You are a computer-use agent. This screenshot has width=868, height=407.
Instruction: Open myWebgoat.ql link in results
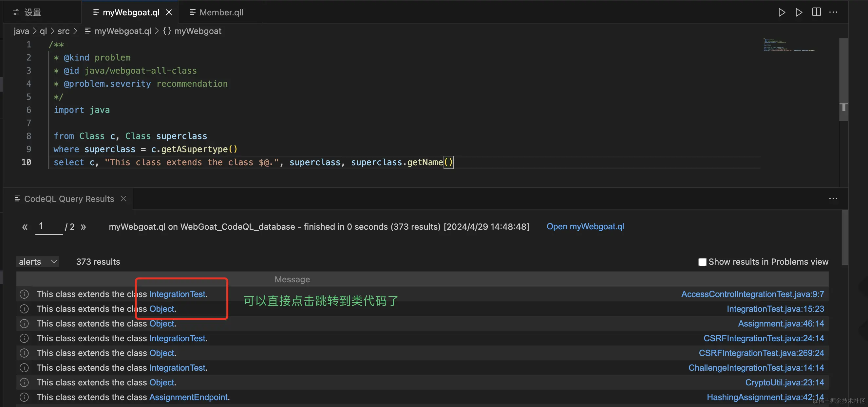(585, 226)
